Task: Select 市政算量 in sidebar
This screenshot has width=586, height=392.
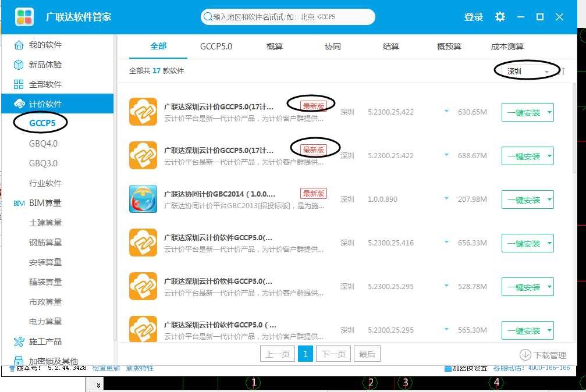Action: (45, 302)
